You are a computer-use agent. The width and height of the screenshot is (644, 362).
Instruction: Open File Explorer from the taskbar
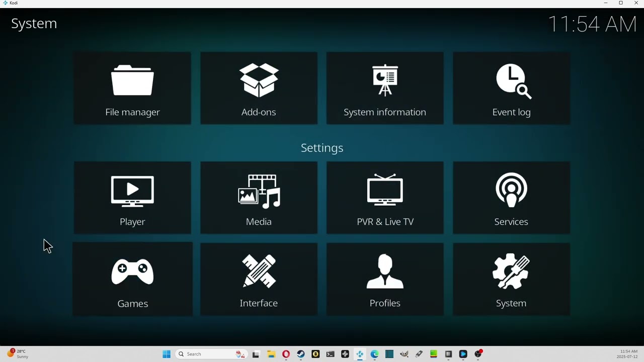coord(271,354)
